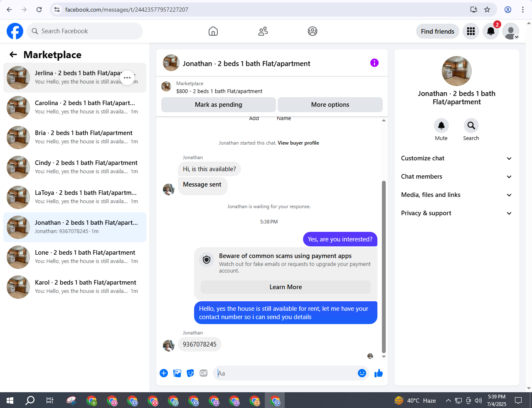532x408 pixels.
Task: Expand the Privacy & support section
Action: pos(457,213)
